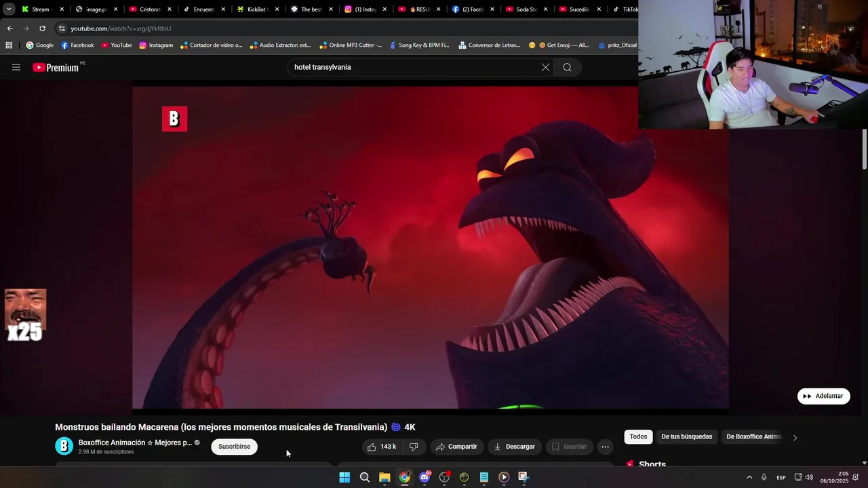Like the video with 143 k likes
This screenshot has height=488, width=868.
[x=381, y=447]
